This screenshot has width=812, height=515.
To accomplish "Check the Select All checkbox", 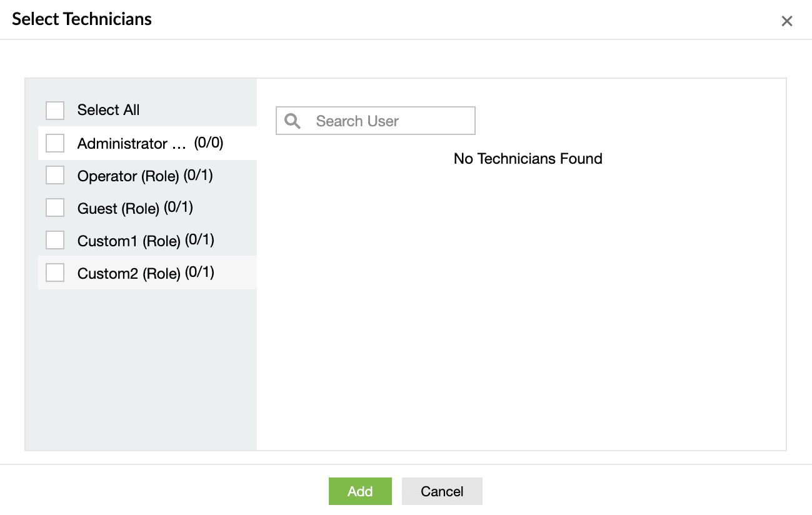I will click(54, 110).
